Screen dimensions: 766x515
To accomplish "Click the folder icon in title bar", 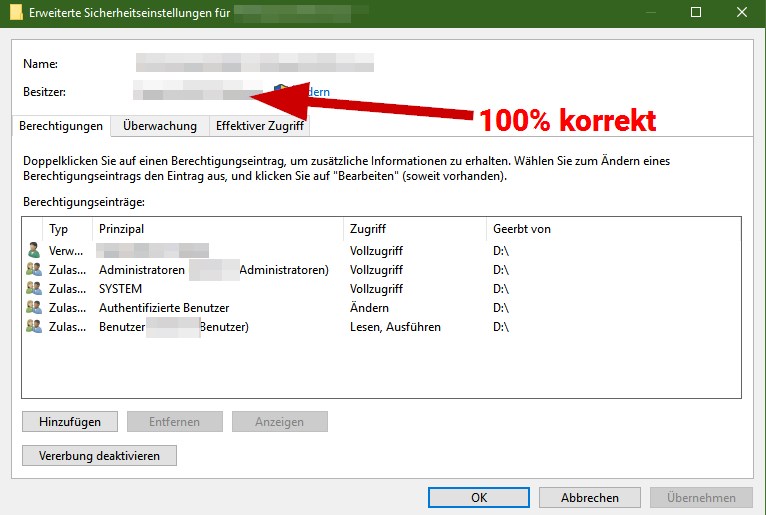I will tap(16, 12).
